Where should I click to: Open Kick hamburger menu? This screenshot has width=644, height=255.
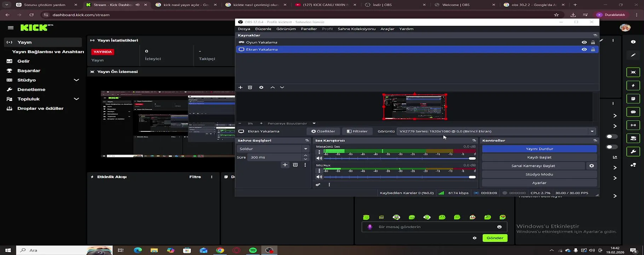(11, 28)
